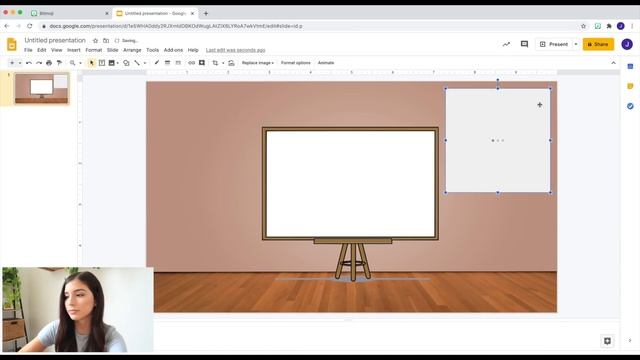Select the Paint format tool
The width and height of the screenshot is (640, 360).
(x=59, y=63)
